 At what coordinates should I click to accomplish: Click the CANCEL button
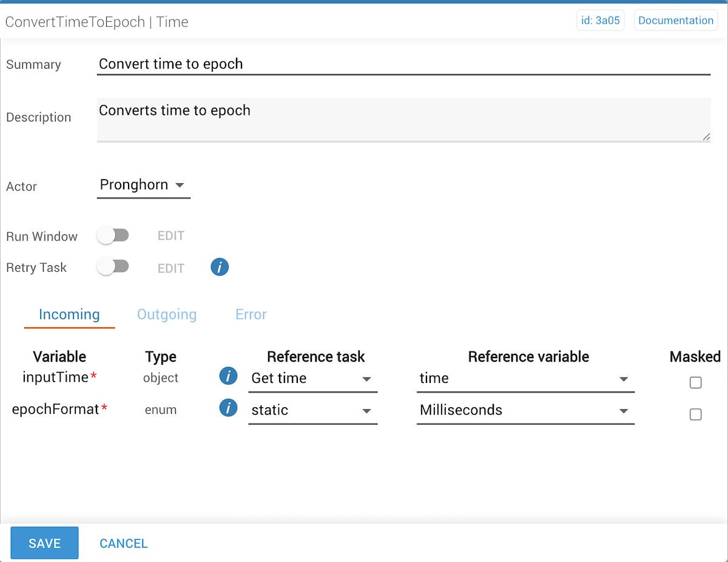(x=124, y=543)
